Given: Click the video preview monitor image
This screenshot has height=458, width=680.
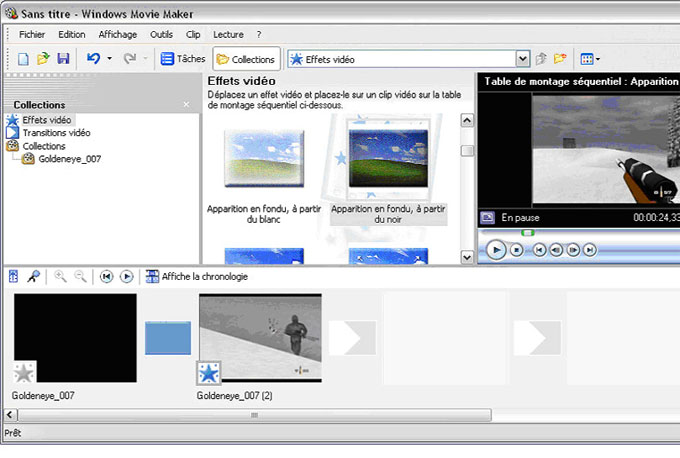Looking at the screenshot, I should (x=606, y=150).
